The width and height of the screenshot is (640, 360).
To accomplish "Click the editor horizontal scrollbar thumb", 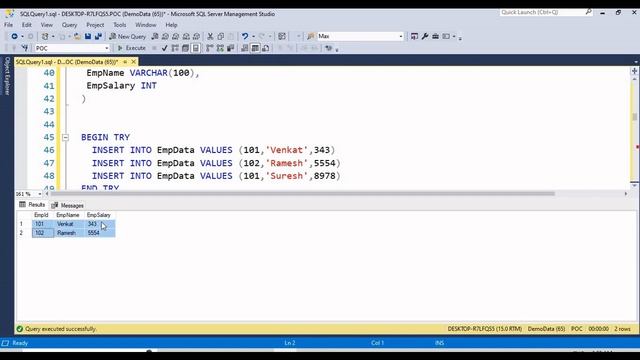I will point(302,194).
